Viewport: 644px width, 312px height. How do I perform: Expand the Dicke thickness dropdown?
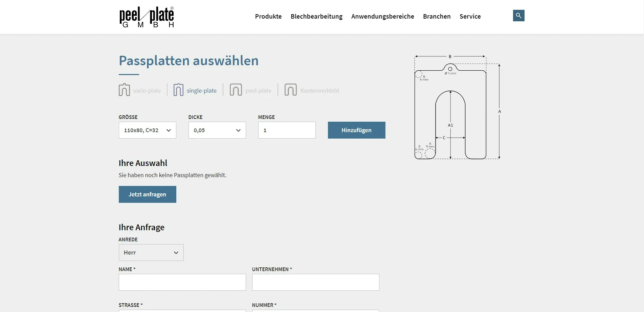(x=217, y=130)
